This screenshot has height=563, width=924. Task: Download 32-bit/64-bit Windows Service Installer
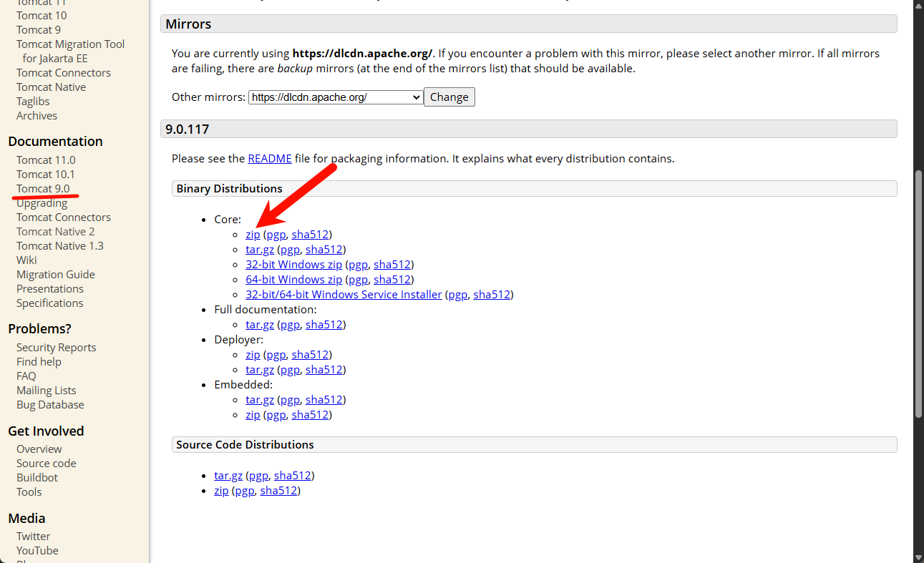click(344, 295)
